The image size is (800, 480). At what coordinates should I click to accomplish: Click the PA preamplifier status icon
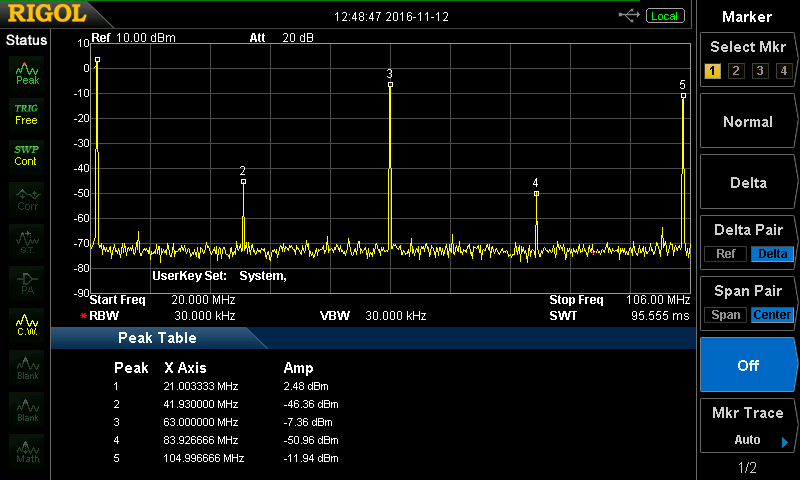coord(26,281)
